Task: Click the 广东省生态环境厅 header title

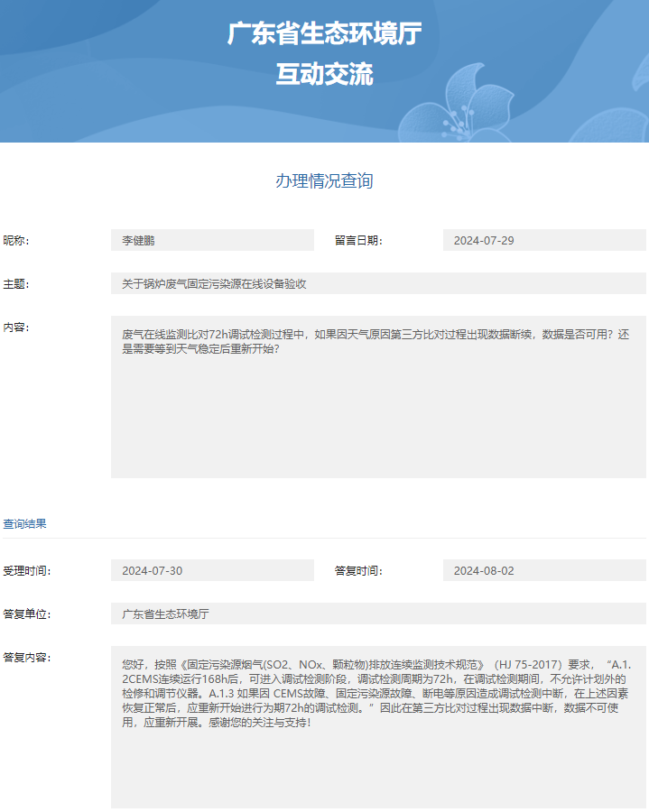Action: coord(324,34)
